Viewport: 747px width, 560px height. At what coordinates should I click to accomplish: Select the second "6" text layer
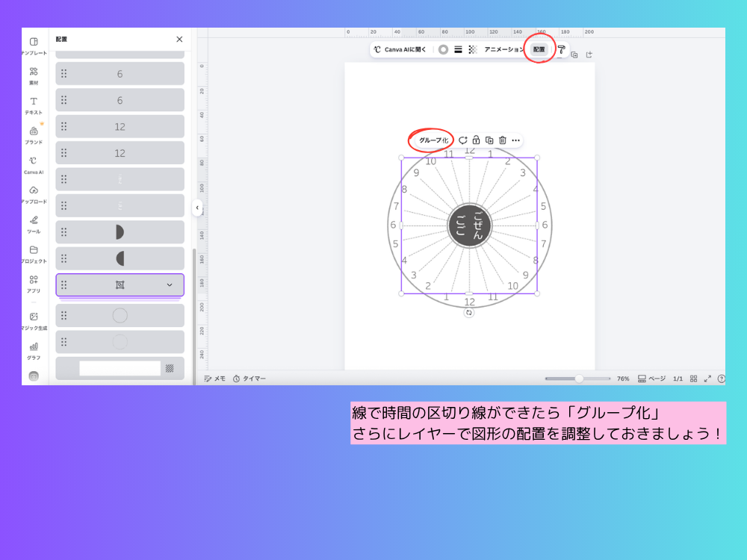tap(120, 100)
